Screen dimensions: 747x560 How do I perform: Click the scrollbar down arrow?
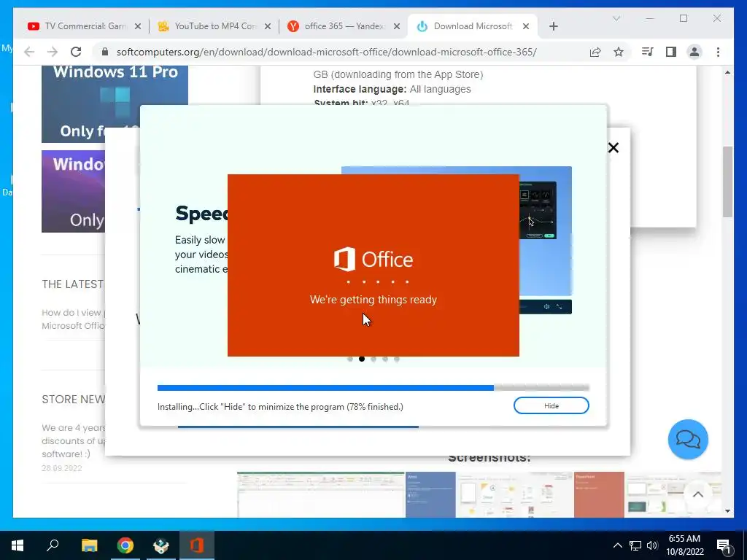(x=727, y=511)
